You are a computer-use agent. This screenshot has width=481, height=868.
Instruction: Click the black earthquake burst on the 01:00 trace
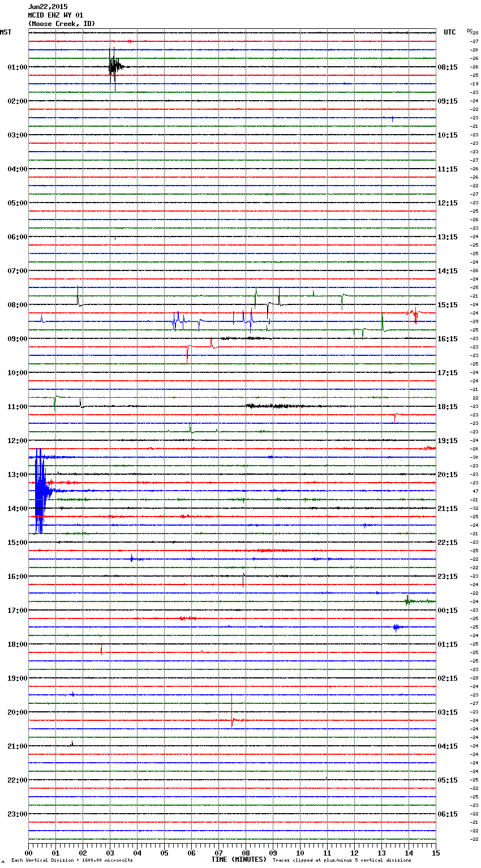tap(114, 67)
